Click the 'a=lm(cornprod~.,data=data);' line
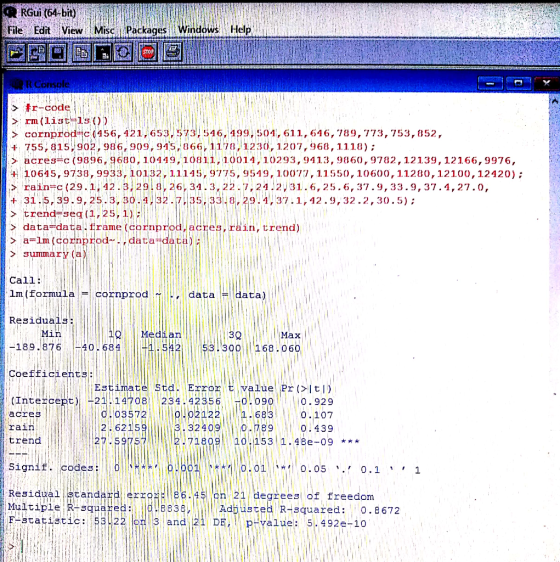This screenshot has width=560, height=562. tap(111, 240)
